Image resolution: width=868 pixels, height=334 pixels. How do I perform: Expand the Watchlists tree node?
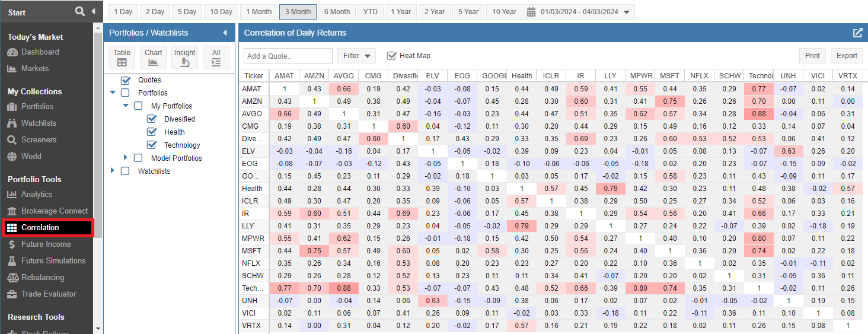[112, 171]
